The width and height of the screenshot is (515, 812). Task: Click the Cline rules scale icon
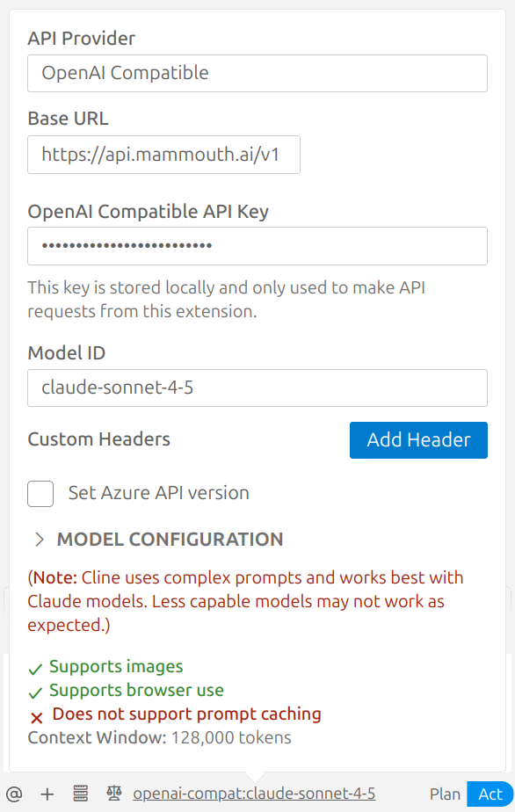point(112,793)
